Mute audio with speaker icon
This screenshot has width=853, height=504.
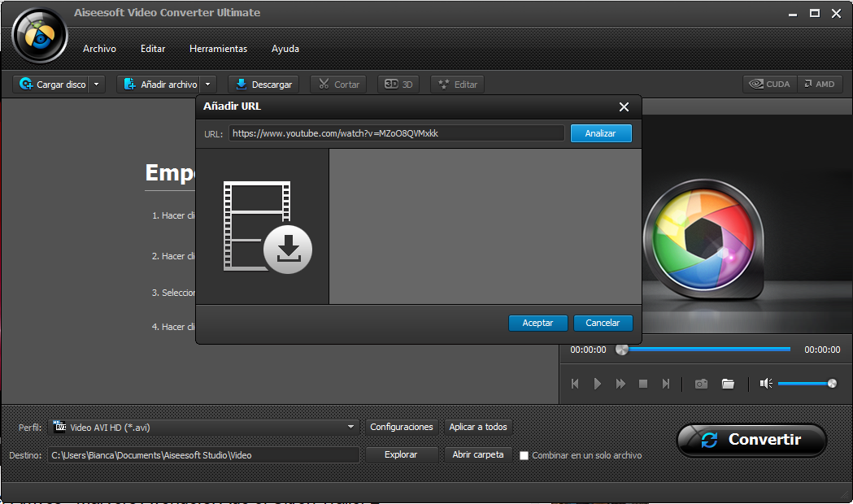pos(766,384)
